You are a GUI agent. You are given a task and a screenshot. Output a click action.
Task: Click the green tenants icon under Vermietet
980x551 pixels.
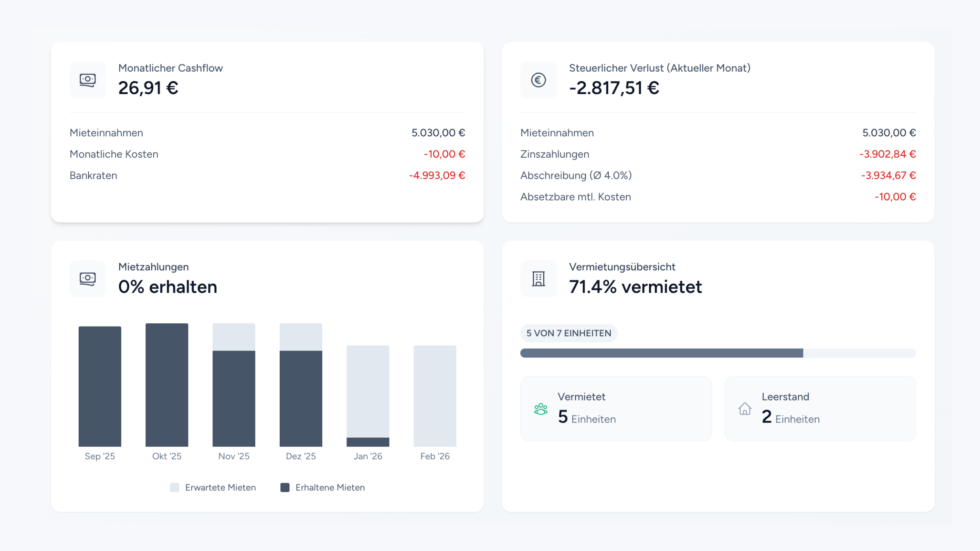[541, 409]
